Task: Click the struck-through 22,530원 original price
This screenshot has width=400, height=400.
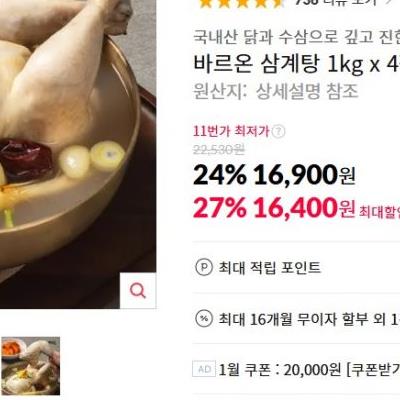Action: (219, 150)
